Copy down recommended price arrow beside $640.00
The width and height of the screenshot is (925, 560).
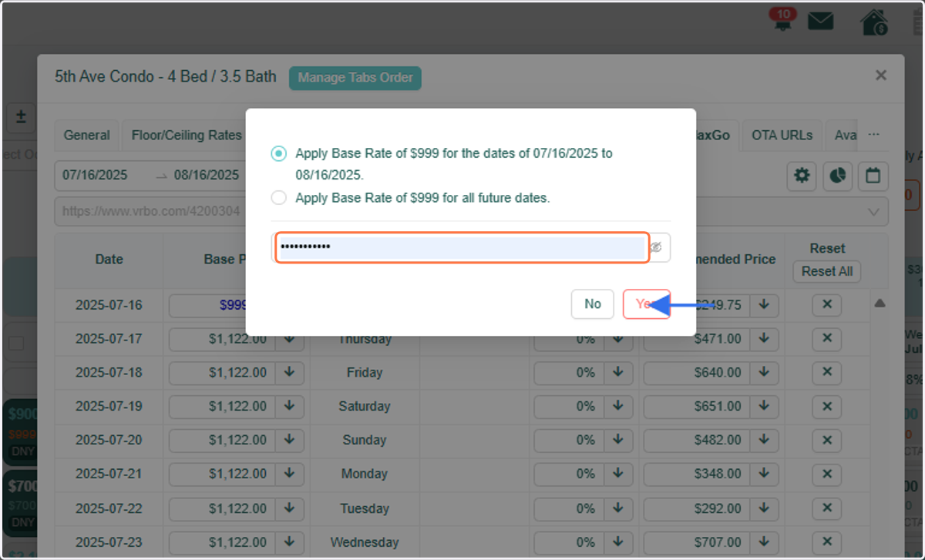[x=764, y=372]
